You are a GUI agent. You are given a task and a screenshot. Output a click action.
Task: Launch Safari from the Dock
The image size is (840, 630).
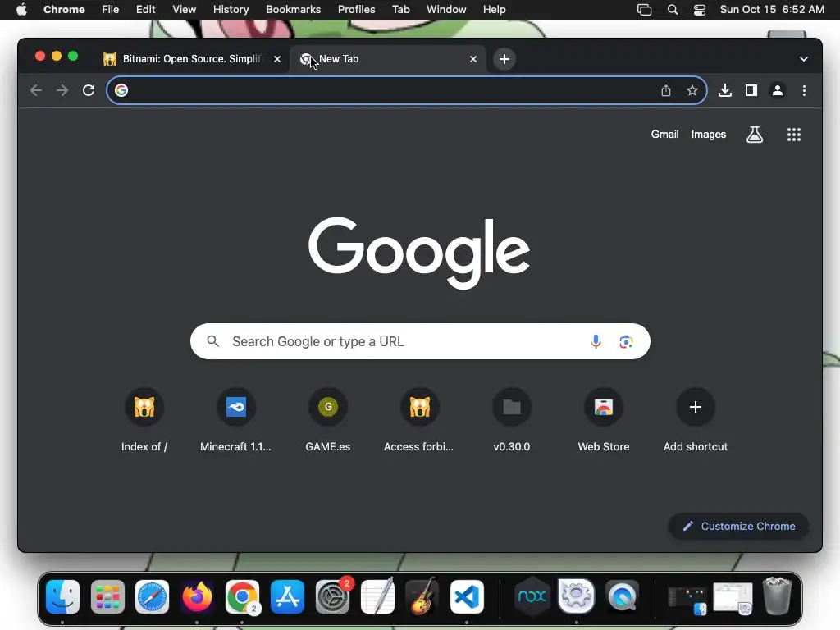point(152,597)
